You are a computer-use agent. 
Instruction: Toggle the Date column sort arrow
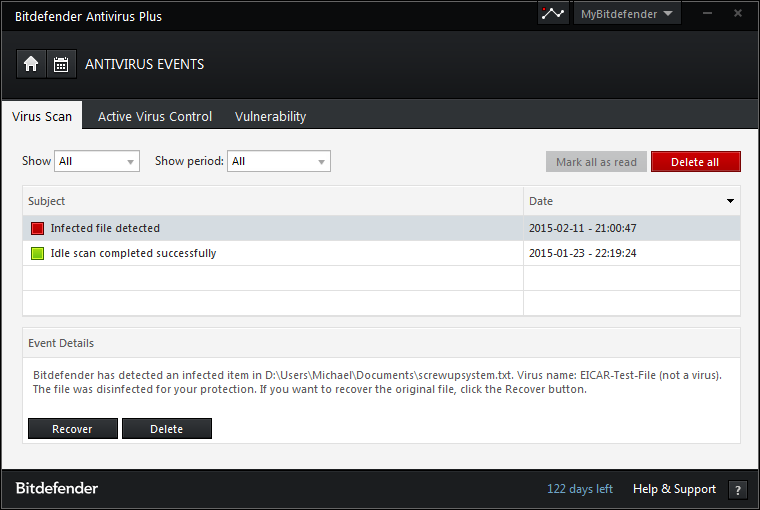730,201
